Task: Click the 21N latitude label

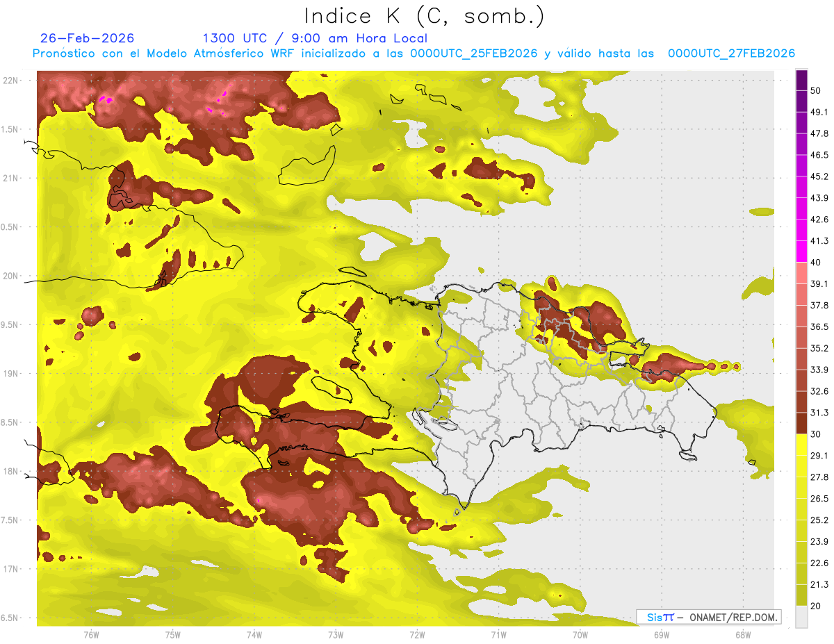Action: coord(10,178)
